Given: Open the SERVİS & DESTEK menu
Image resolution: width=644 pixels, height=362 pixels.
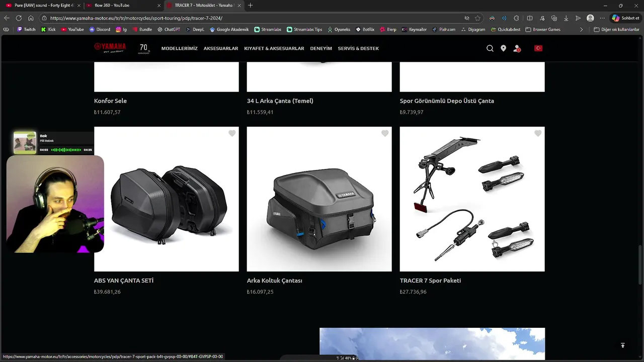Looking at the screenshot, I should (358, 48).
